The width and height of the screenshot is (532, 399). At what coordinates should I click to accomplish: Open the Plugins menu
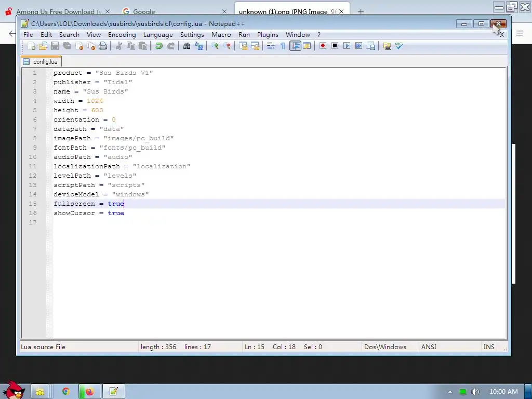tap(268, 35)
